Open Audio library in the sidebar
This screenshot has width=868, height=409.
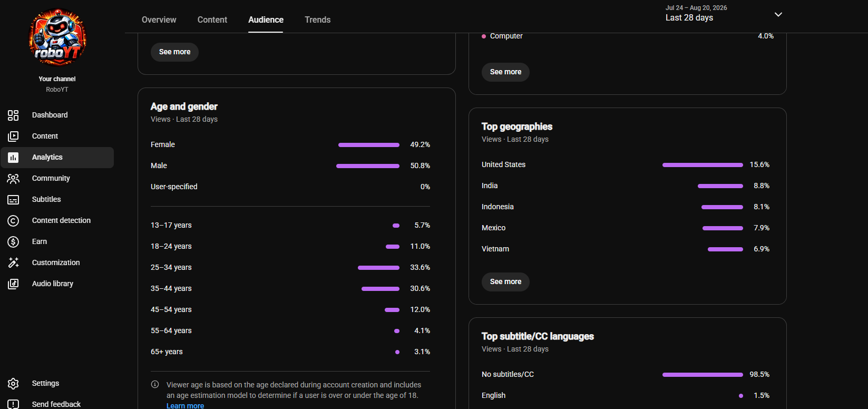pyautogui.click(x=57, y=284)
